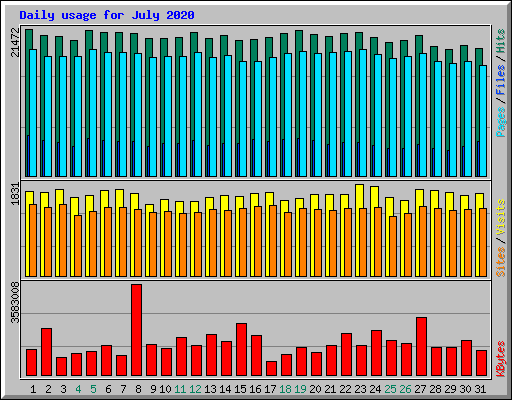Click day label "31" on the x-axis
Screen dimensions: 512x400
(x=480, y=389)
